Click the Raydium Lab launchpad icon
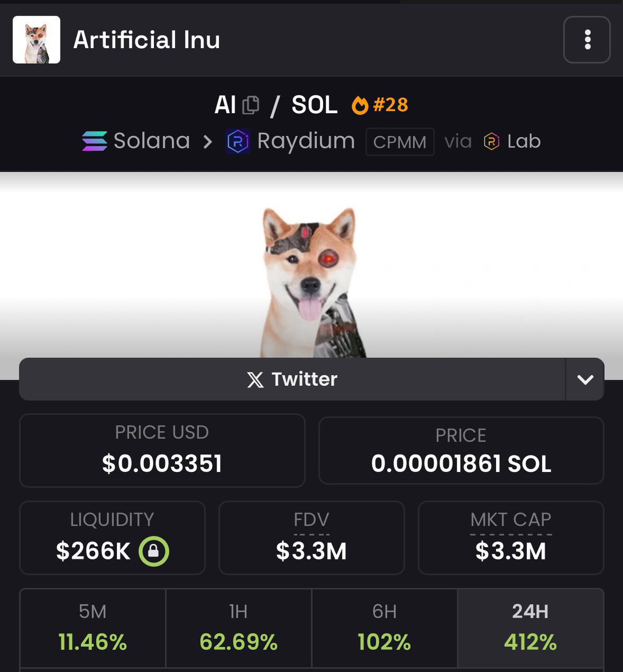Image resolution: width=623 pixels, height=672 pixels. [491, 142]
